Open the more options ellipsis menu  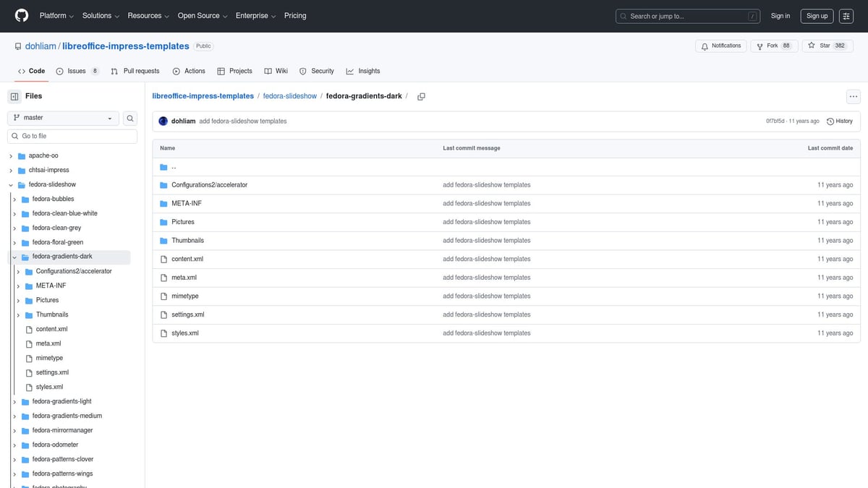(x=854, y=96)
